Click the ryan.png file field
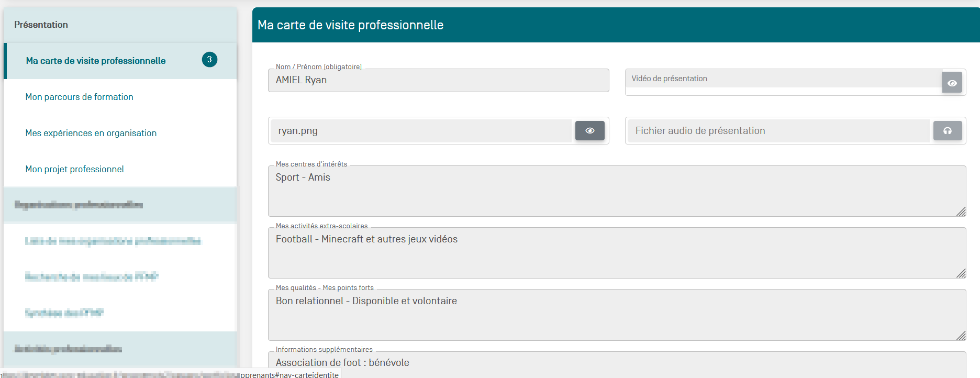This screenshot has height=378, width=980. point(421,131)
